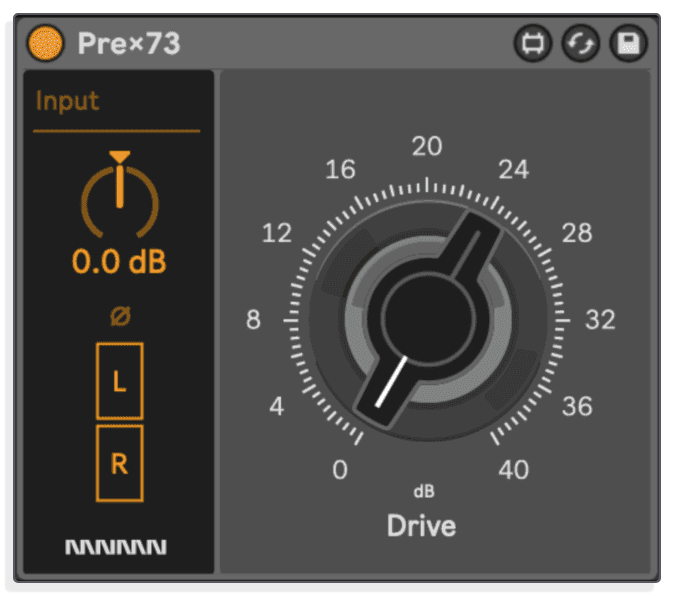Viewport: 674px width, 596px height.
Task: Click the hot-swap preset icon
Action: pos(533,43)
